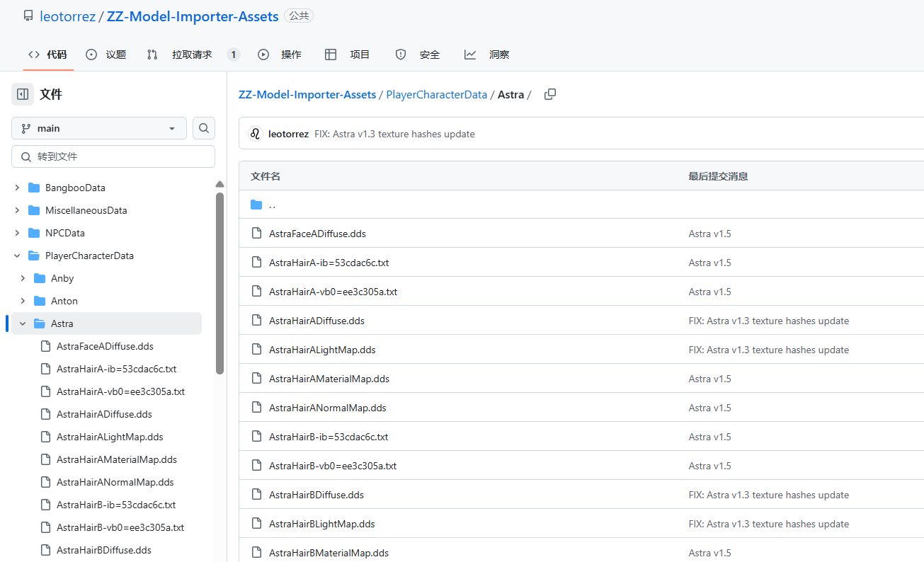Viewport: 924px width, 562px height.
Task: Click the Astra folder icon in tree
Action: point(40,323)
